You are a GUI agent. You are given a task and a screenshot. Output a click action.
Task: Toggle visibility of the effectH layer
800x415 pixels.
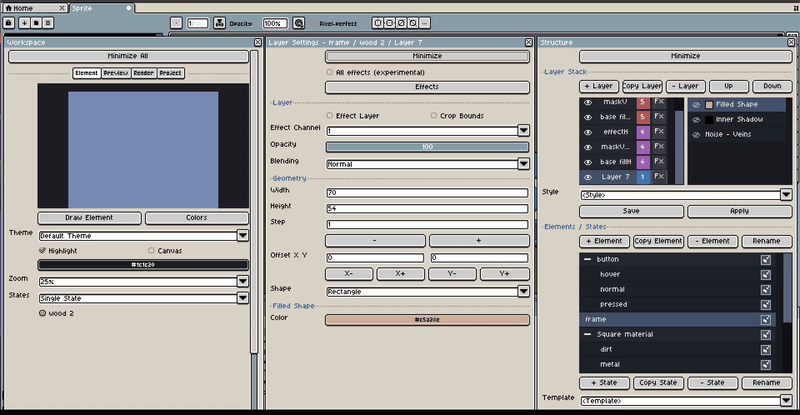click(x=588, y=132)
